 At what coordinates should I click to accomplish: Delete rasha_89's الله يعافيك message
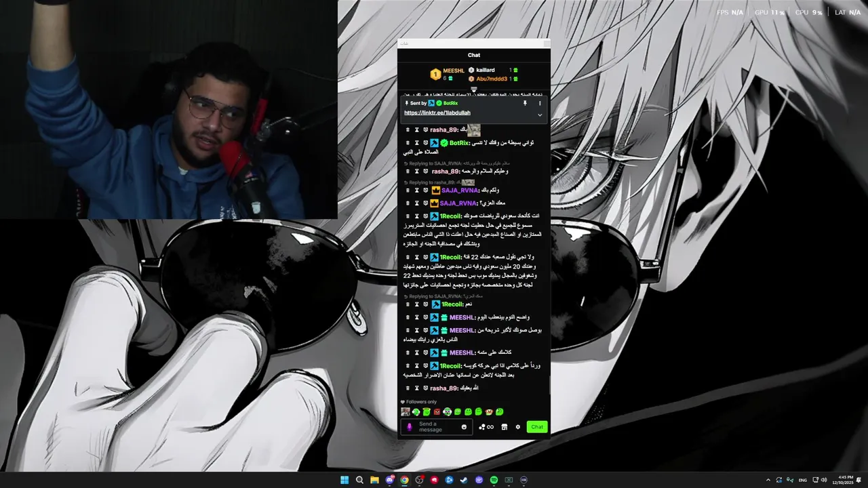pyautogui.click(x=408, y=388)
